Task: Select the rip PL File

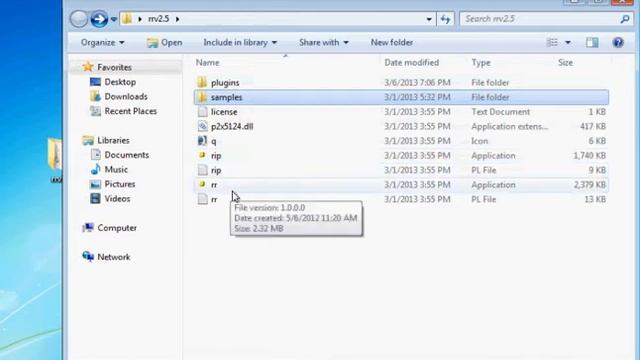Action: tap(216, 171)
